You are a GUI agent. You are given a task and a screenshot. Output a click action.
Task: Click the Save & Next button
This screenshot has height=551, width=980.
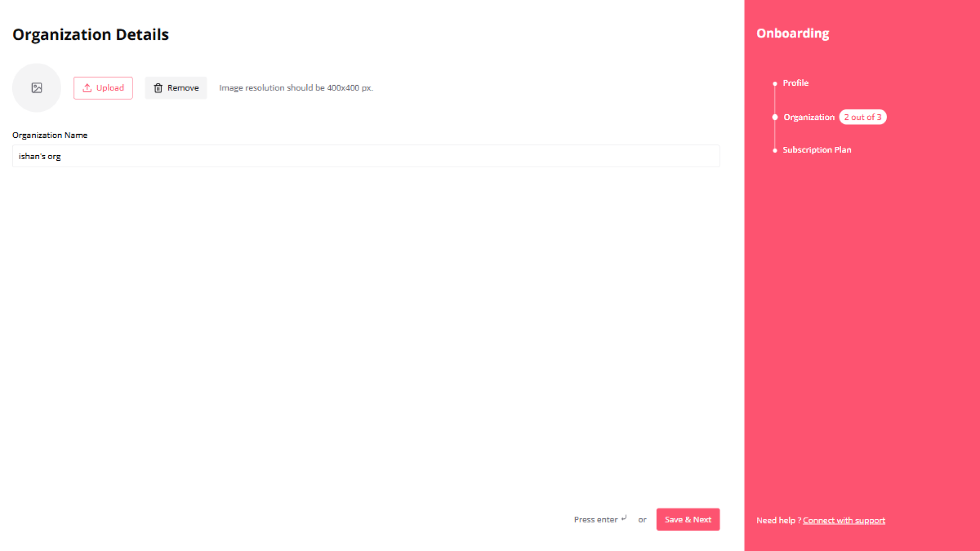click(688, 519)
